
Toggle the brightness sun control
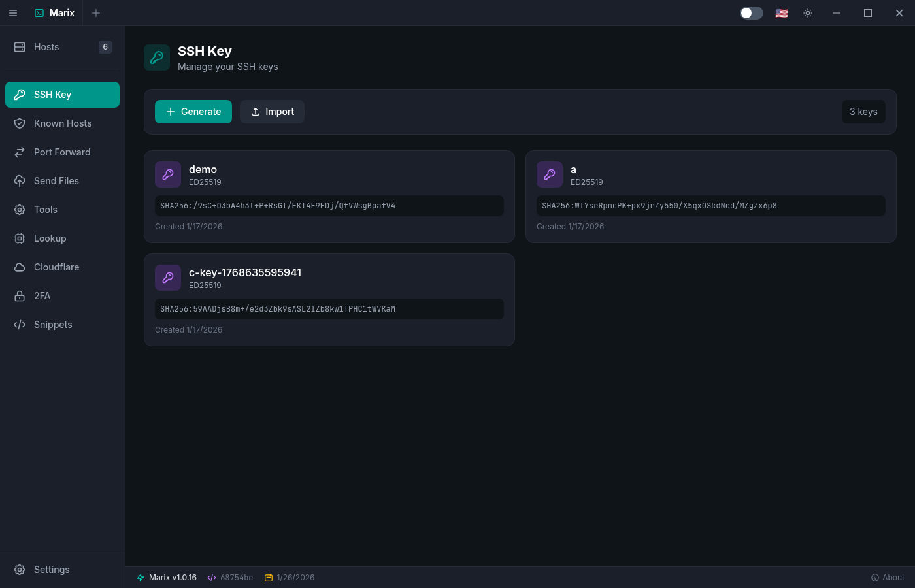click(807, 12)
